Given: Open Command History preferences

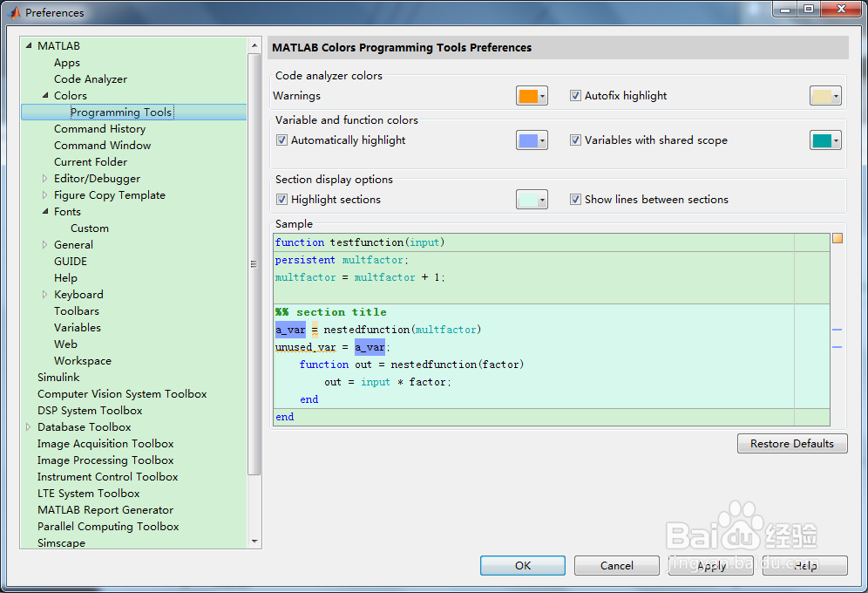Looking at the screenshot, I should (99, 128).
